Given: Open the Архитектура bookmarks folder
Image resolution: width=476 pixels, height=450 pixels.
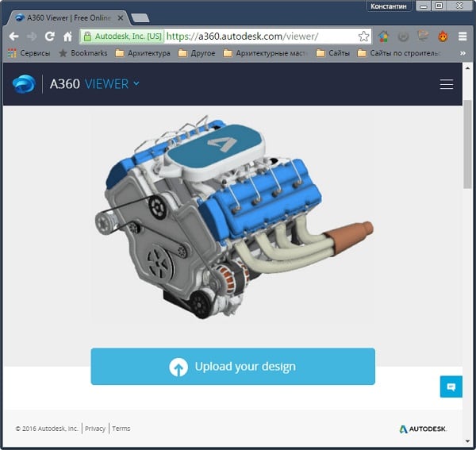Looking at the screenshot, I should [x=143, y=53].
